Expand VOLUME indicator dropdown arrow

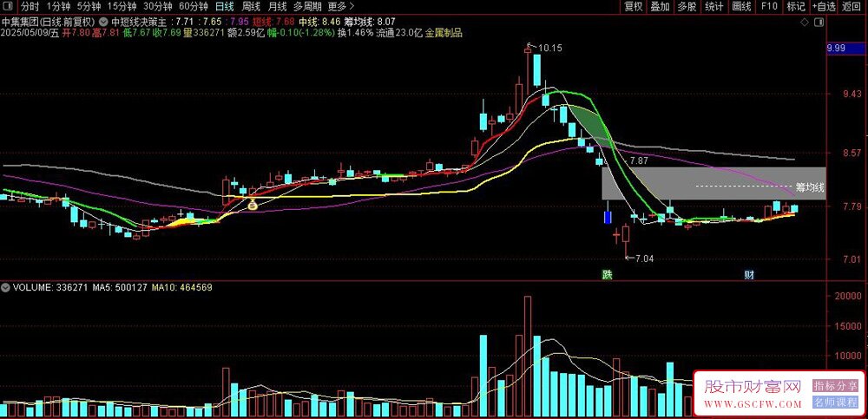(5, 287)
